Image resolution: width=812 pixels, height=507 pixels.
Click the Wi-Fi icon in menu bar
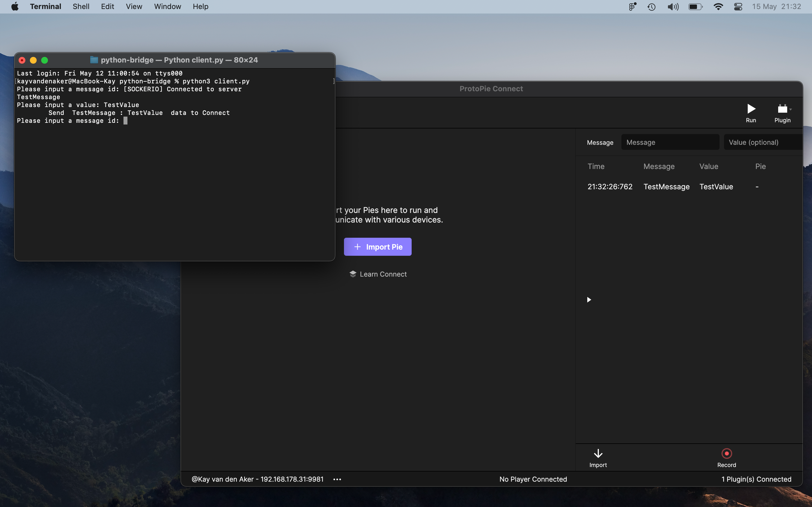pos(717,6)
